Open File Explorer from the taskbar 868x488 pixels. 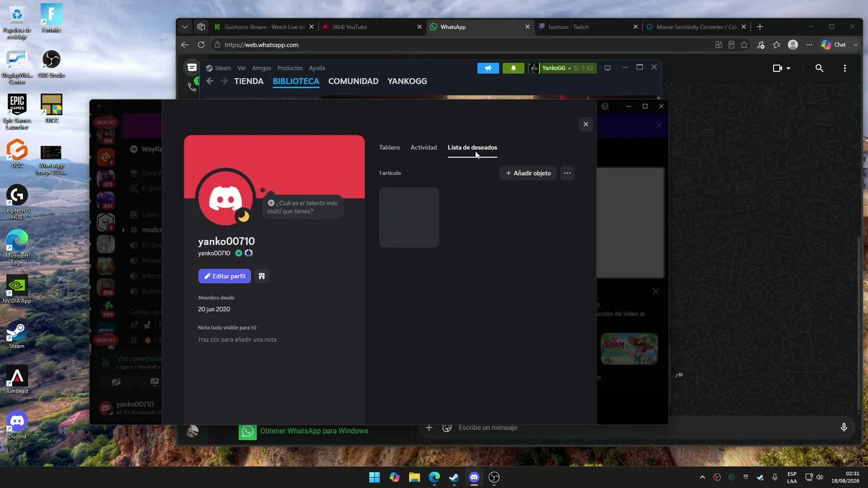pyautogui.click(x=414, y=477)
